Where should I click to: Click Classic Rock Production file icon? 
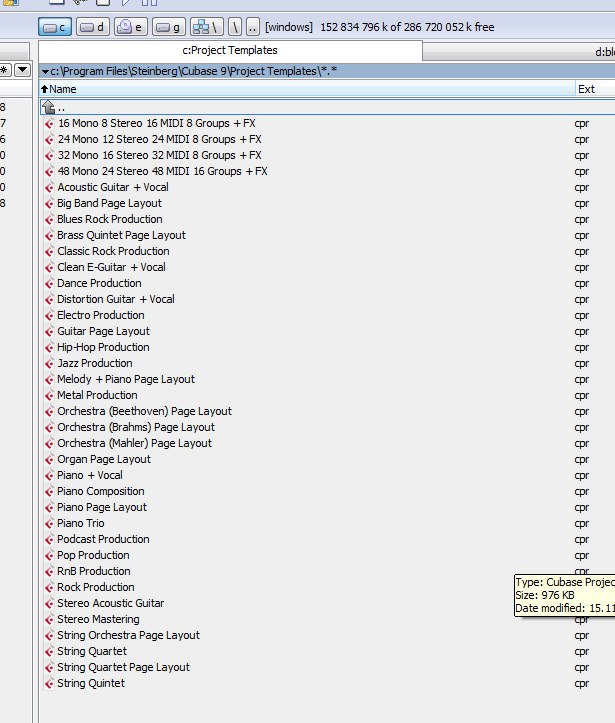49,252
